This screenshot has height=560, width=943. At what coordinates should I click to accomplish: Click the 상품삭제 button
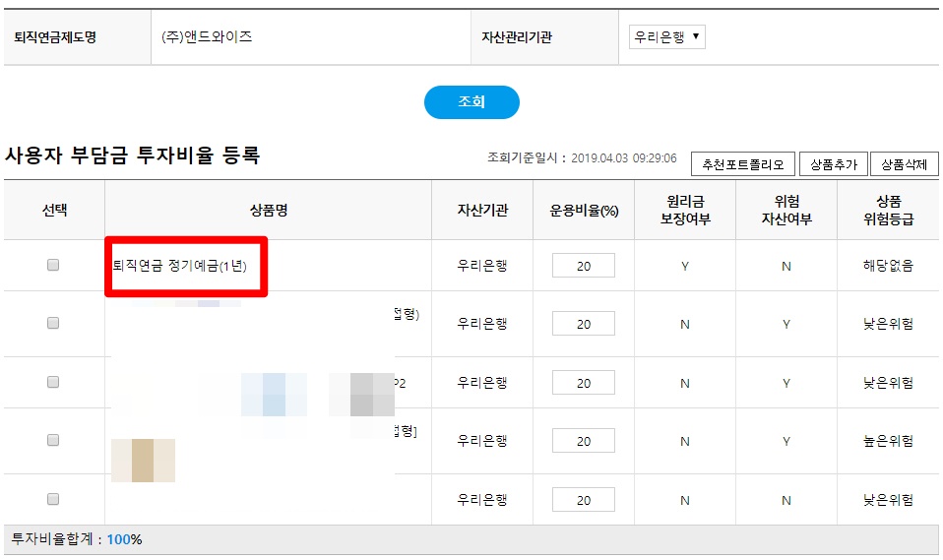904,164
